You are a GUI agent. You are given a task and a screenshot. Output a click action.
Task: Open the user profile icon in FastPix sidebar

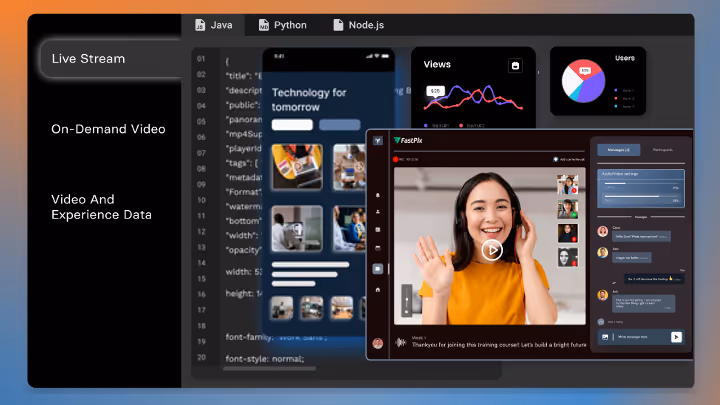(x=378, y=212)
